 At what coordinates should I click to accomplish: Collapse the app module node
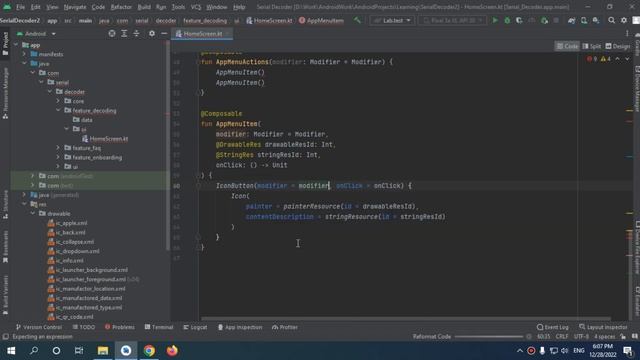click(x=16, y=45)
